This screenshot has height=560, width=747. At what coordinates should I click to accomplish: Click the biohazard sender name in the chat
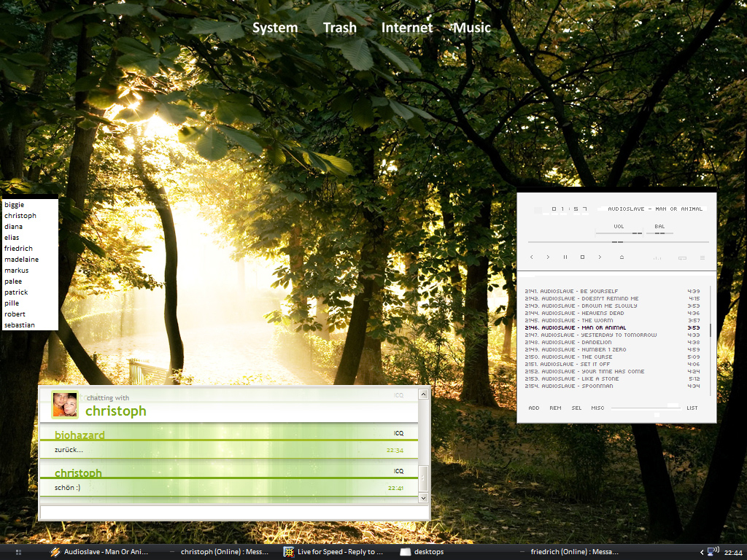tap(80, 435)
